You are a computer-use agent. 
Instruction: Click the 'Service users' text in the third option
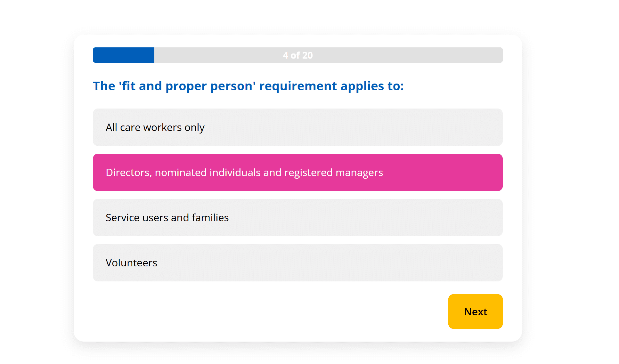point(137,218)
